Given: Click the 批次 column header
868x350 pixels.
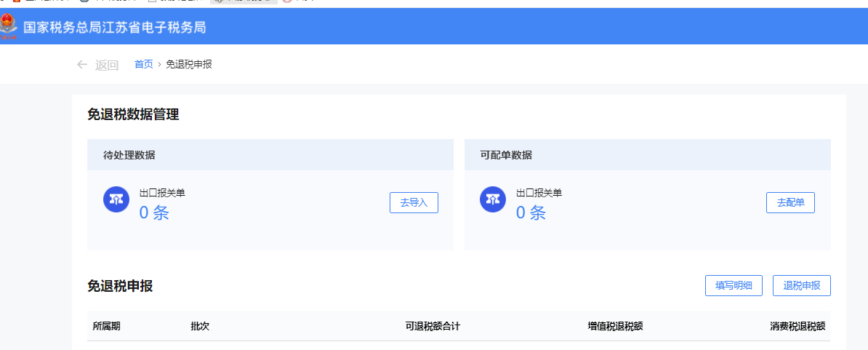Looking at the screenshot, I should coord(200,326).
